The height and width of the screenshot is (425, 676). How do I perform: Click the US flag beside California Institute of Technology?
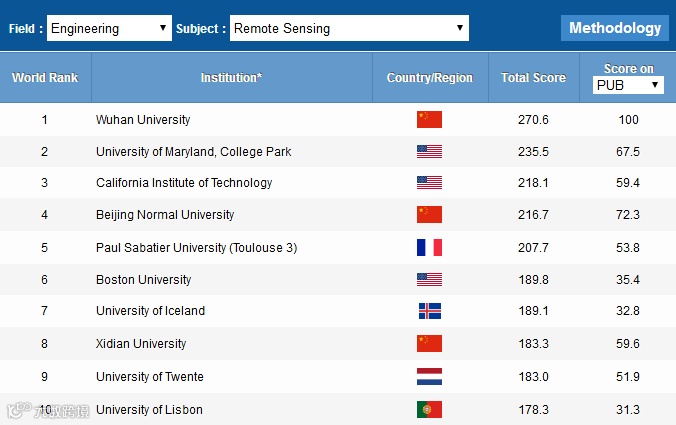coord(429,183)
